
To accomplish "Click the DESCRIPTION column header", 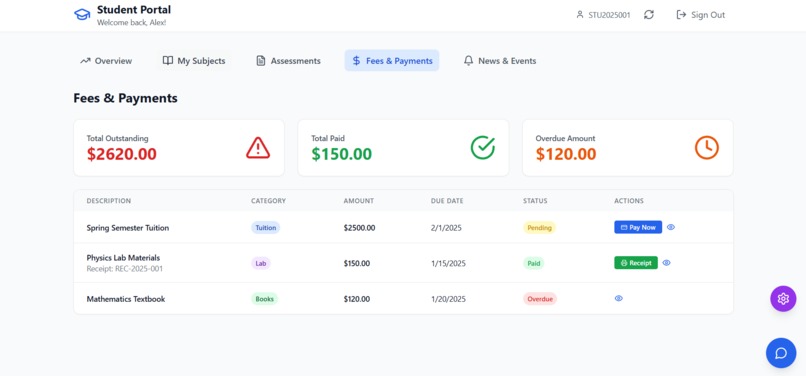I will pos(108,201).
